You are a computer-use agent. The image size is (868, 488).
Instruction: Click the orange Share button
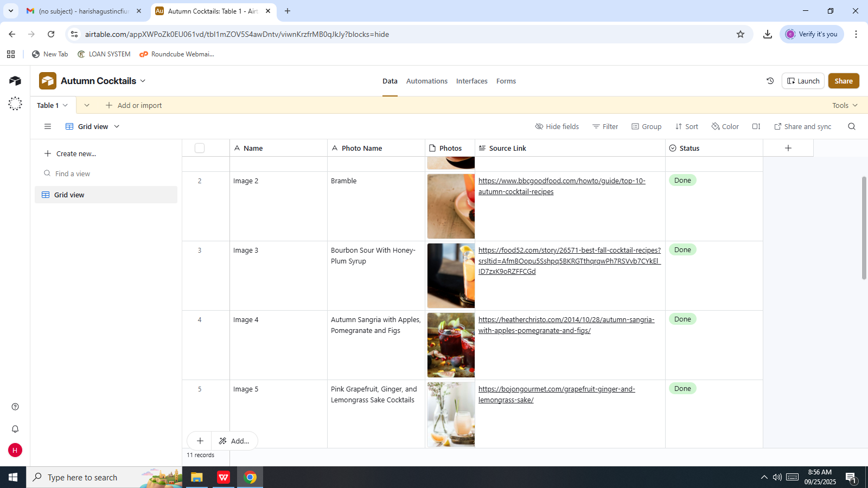point(843,81)
